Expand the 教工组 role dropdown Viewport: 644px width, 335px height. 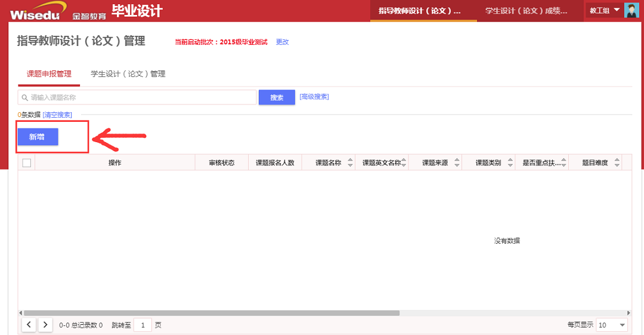click(604, 10)
